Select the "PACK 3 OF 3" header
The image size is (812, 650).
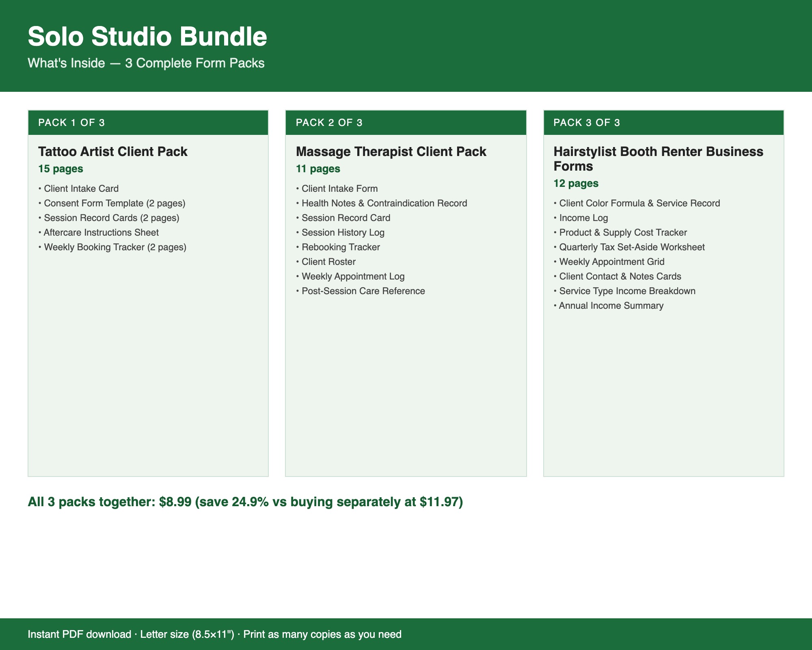[x=664, y=123]
